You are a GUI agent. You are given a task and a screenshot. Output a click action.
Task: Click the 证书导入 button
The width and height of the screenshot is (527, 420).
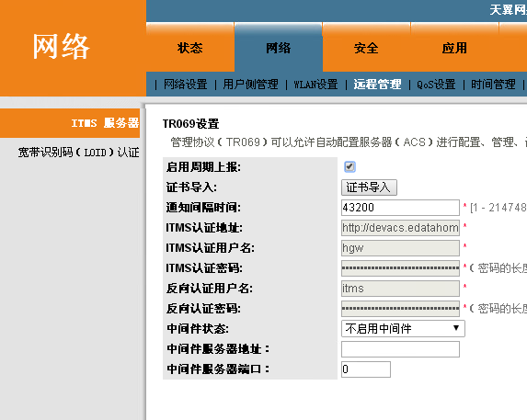[x=369, y=187]
